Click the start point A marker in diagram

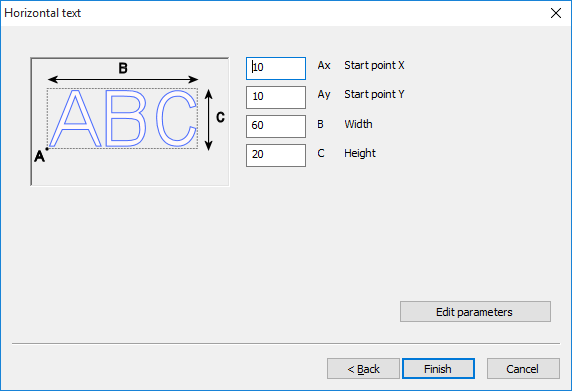click(47, 149)
